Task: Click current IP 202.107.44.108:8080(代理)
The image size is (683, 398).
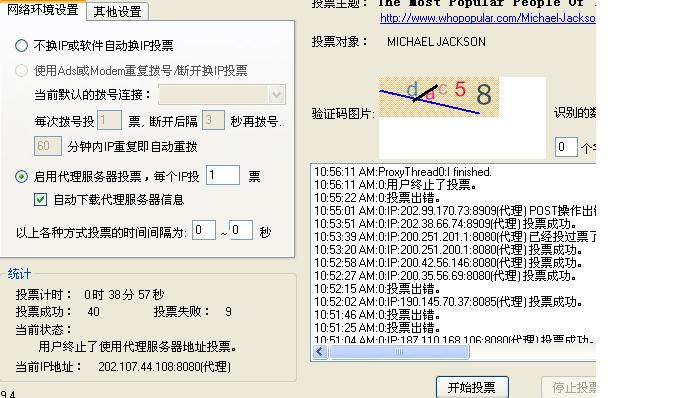Action: click(164, 367)
